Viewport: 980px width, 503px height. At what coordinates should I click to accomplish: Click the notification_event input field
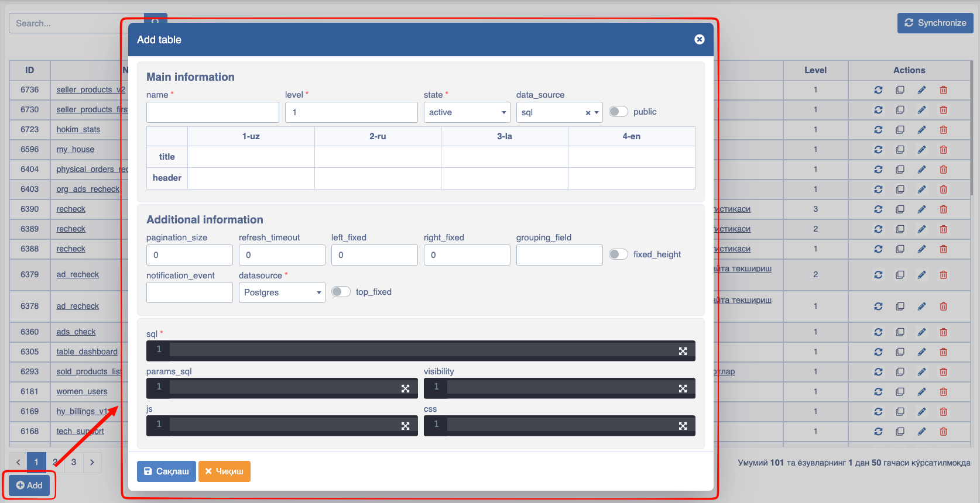click(190, 292)
